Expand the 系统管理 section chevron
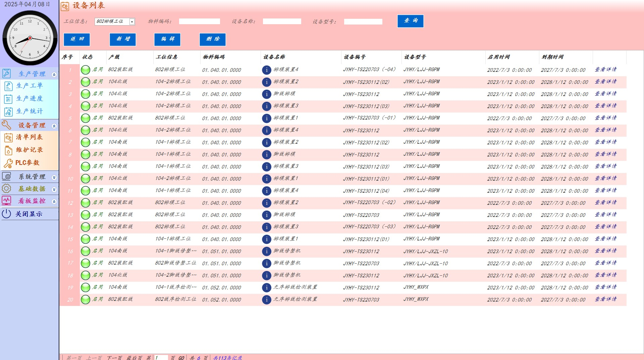644x360 pixels. (54, 177)
